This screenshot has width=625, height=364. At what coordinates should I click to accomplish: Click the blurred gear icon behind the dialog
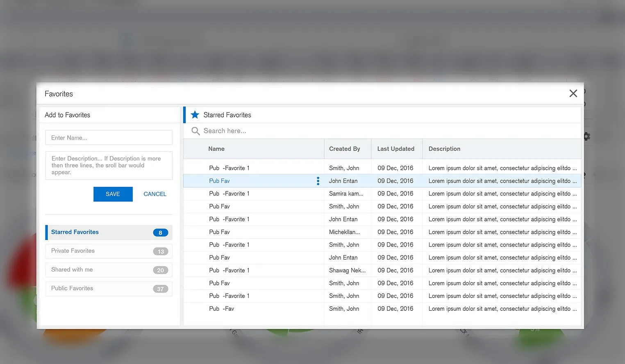click(587, 136)
